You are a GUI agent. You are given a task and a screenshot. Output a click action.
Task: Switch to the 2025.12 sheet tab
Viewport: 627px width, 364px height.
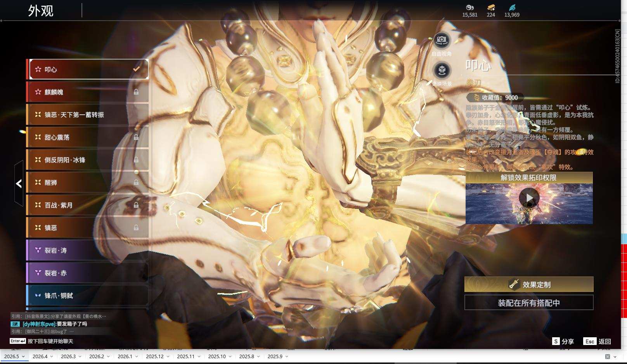coord(155,356)
